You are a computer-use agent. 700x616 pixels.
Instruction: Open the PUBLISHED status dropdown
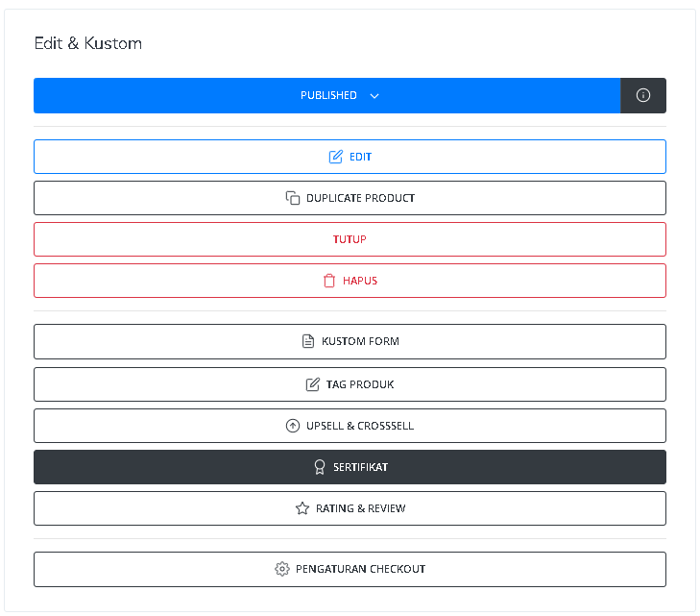[x=327, y=95]
